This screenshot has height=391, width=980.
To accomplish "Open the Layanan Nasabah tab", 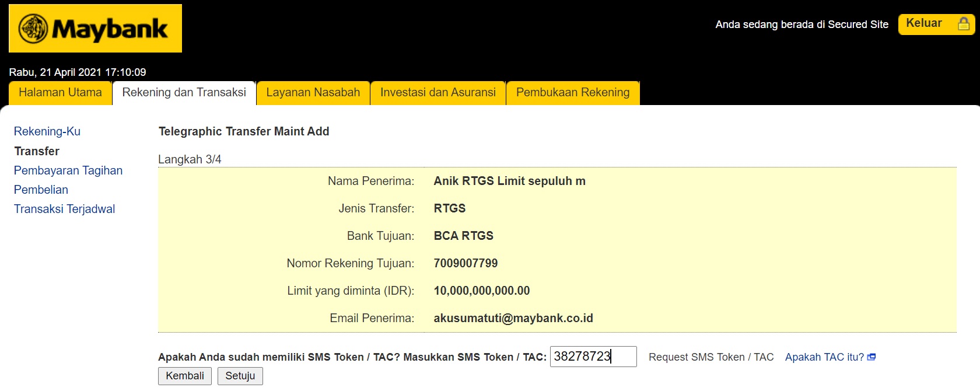I will point(313,93).
